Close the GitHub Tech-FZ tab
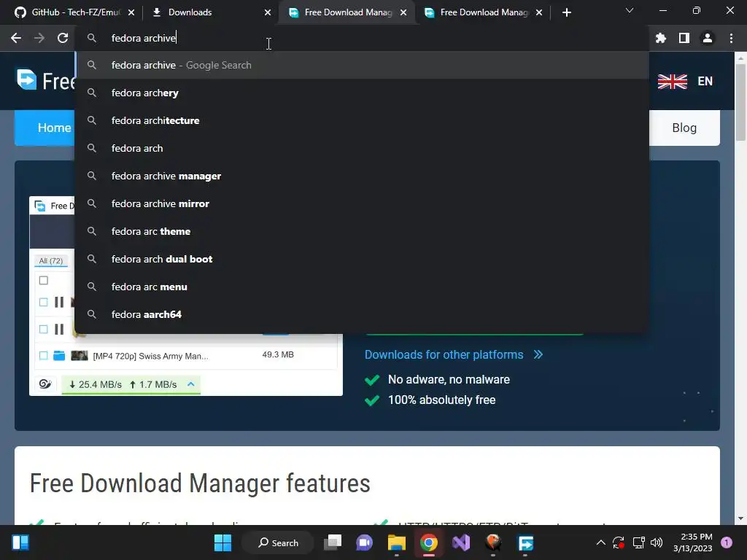 [x=131, y=12]
